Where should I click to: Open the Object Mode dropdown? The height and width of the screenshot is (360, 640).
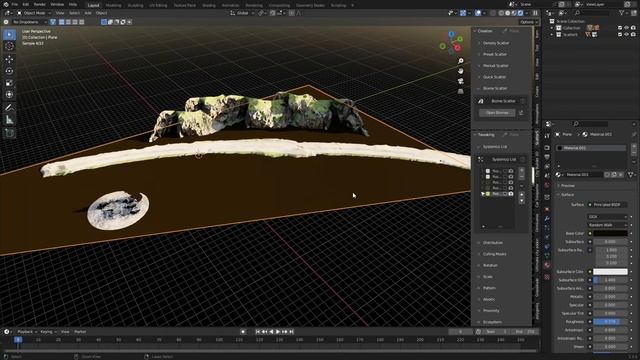[x=34, y=13]
